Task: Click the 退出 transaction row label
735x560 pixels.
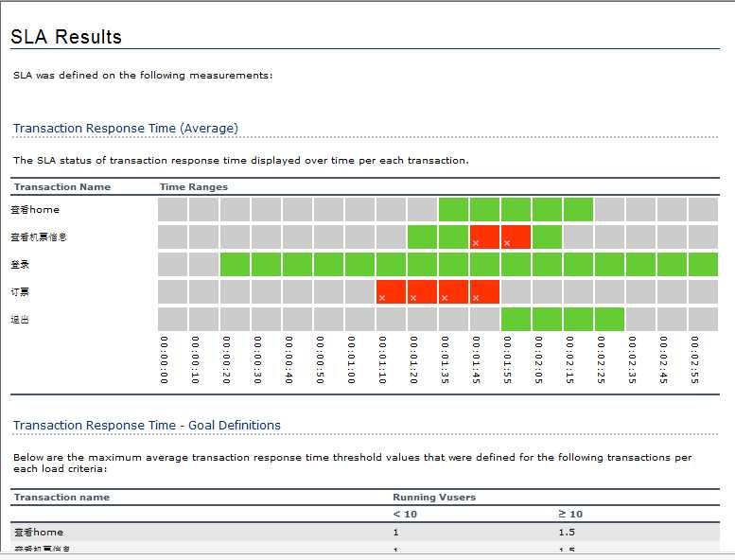Action: pyautogui.click(x=20, y=320)
